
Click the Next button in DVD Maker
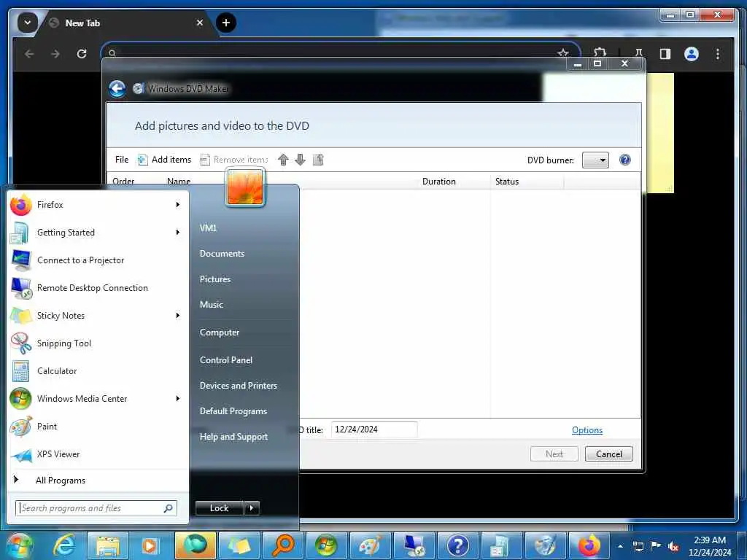[554, 454]
